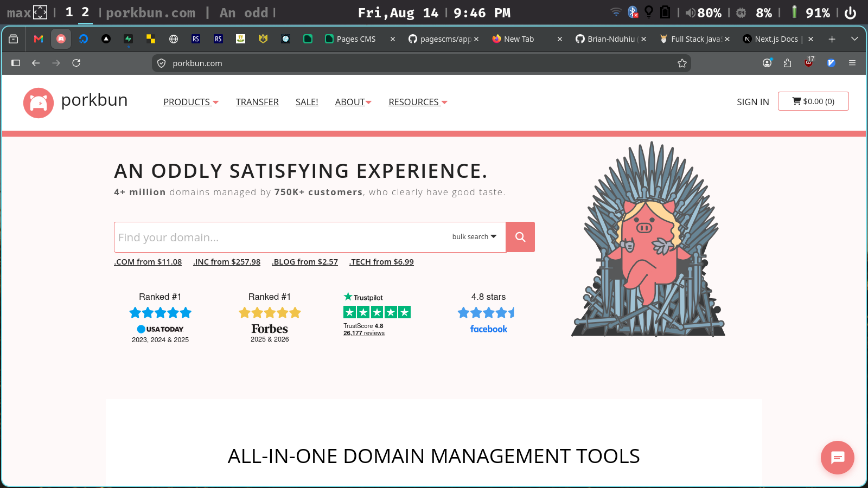Click the domain search magnifier button
868x488 pixels.
[x=520, y=237]
